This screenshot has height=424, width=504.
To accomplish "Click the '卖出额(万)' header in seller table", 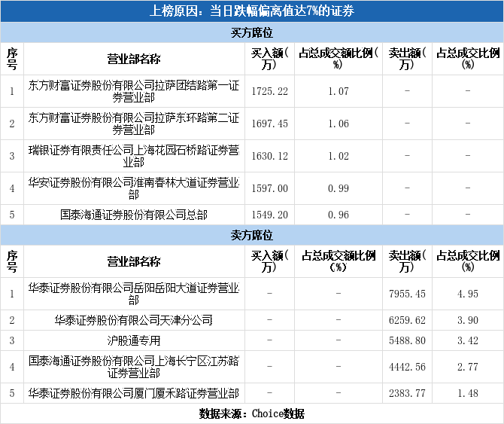I will (407, 261).
